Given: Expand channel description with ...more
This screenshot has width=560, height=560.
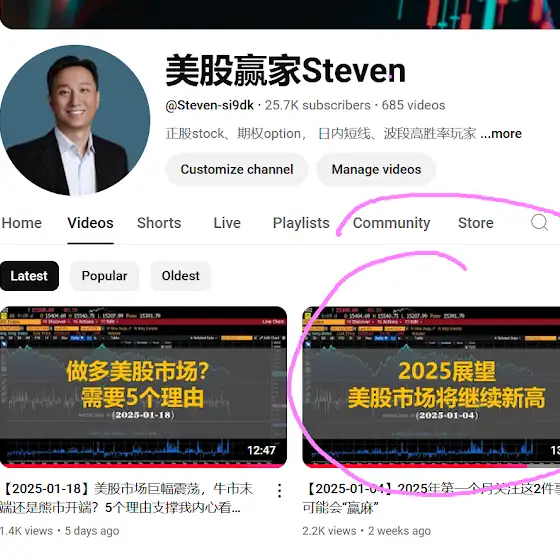Looking at the screenshot, I should [x=501, y=134].
